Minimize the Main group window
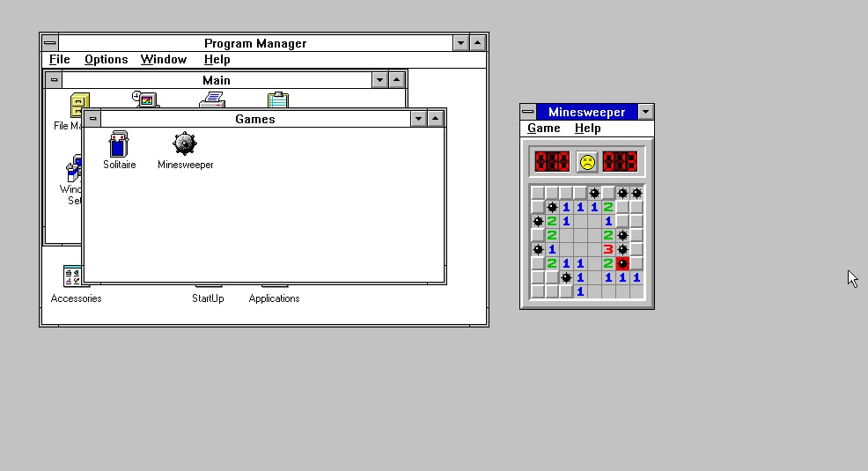 pyautogui.click(x=379, y=80)
